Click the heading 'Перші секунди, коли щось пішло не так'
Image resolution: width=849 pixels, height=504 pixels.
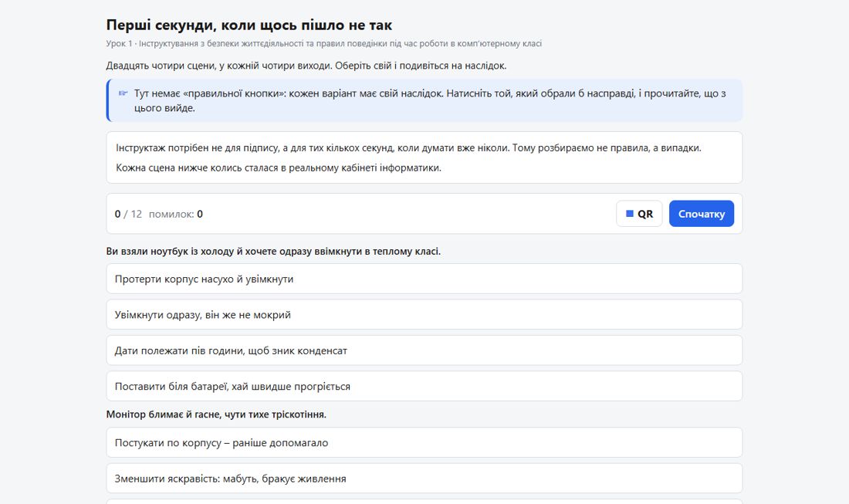(249, 25)
